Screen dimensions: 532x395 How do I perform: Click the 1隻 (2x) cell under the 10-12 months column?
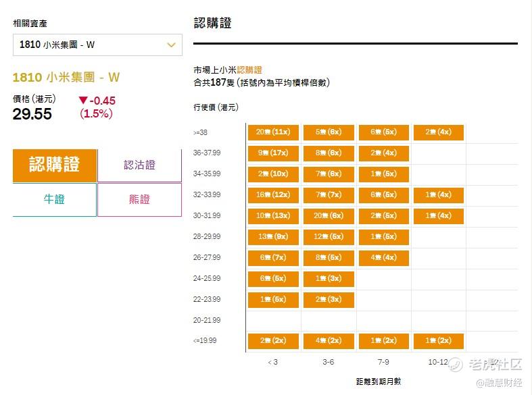[438, 341]
